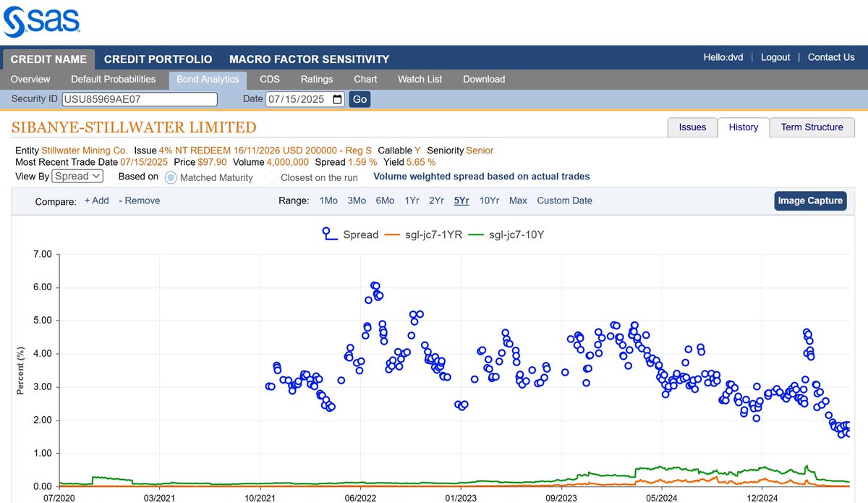This screenshot has height=503, width=868.
Task: Choose Custom Date range
Action: coord(564,200)
